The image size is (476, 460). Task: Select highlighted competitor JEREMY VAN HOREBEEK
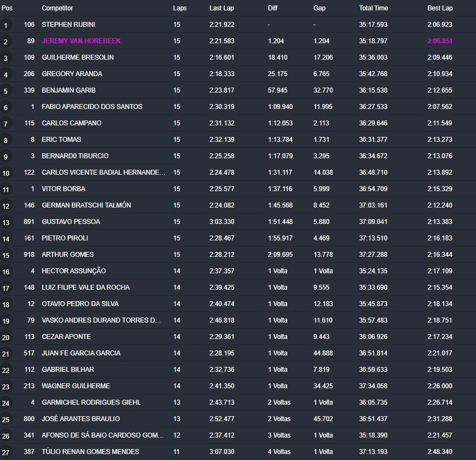81,41
